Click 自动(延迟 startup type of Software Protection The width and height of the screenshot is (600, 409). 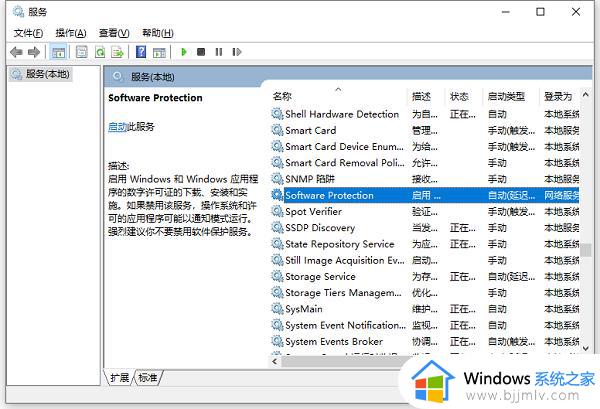tap(511, 196)
